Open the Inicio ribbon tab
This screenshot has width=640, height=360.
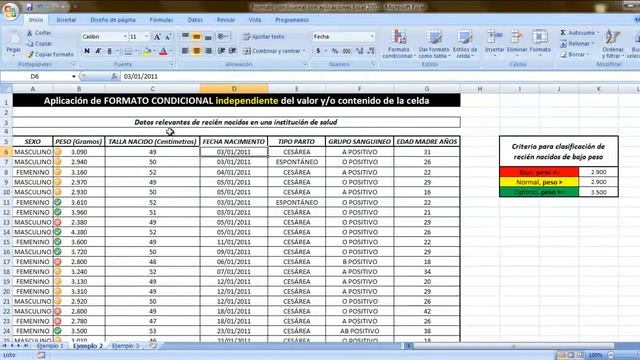[x=36, y=20]
